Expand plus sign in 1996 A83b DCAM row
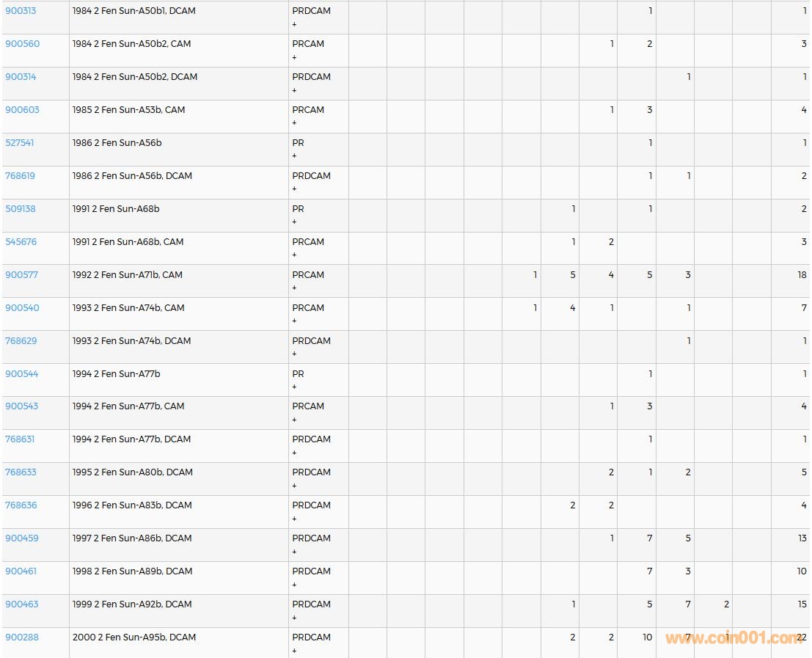 coord(294,519)
